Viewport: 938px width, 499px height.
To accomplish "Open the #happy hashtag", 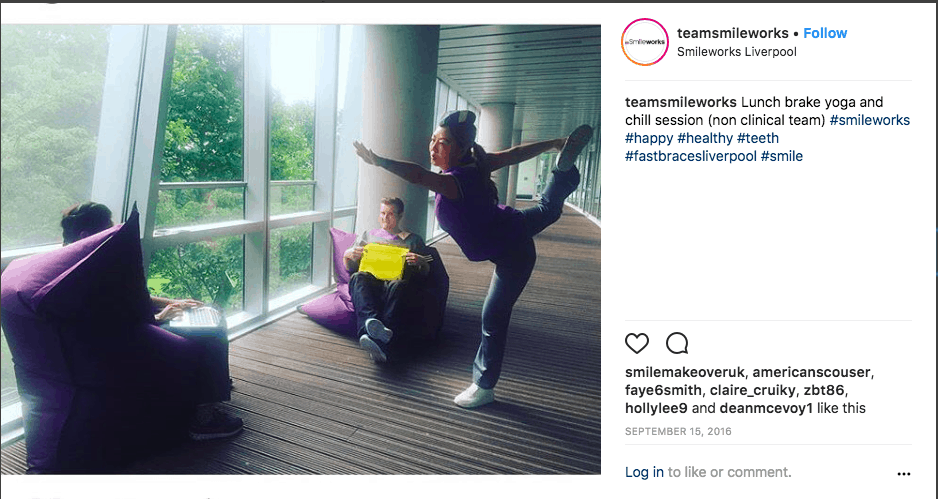I will click(x=649, y=138).
